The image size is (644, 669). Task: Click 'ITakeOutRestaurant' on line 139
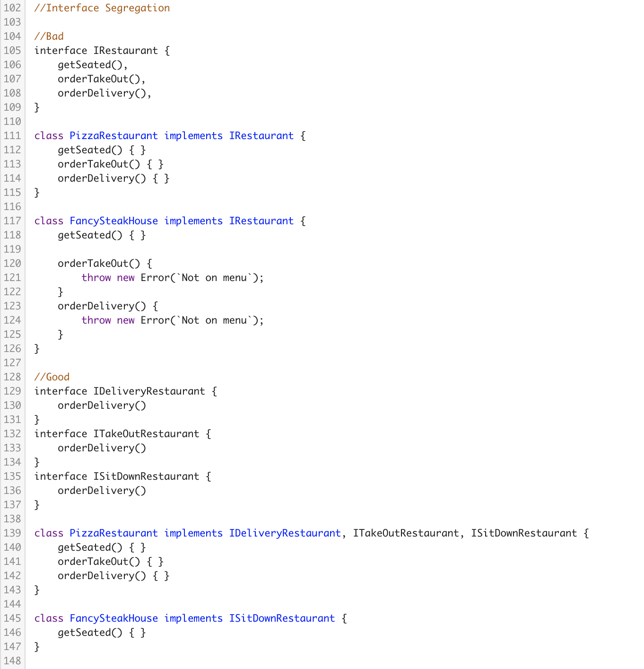pyautogui.click(x=406, y=533)
